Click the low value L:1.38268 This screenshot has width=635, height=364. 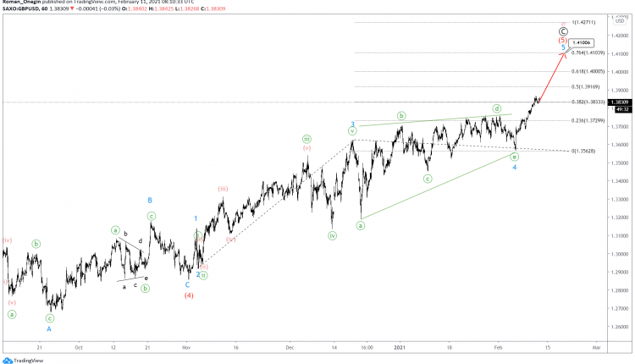coord(187,8)
